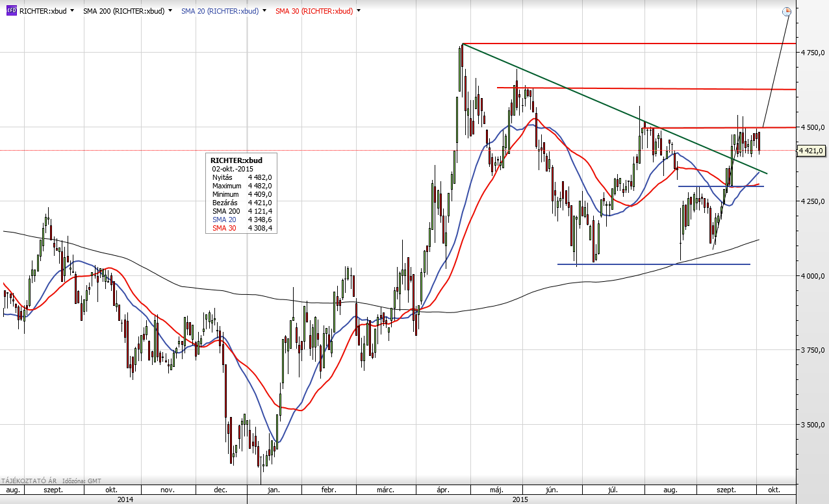Click the Minimum value 4 409,0
This screenshot has width=829, height=504.
click(259, 194)
